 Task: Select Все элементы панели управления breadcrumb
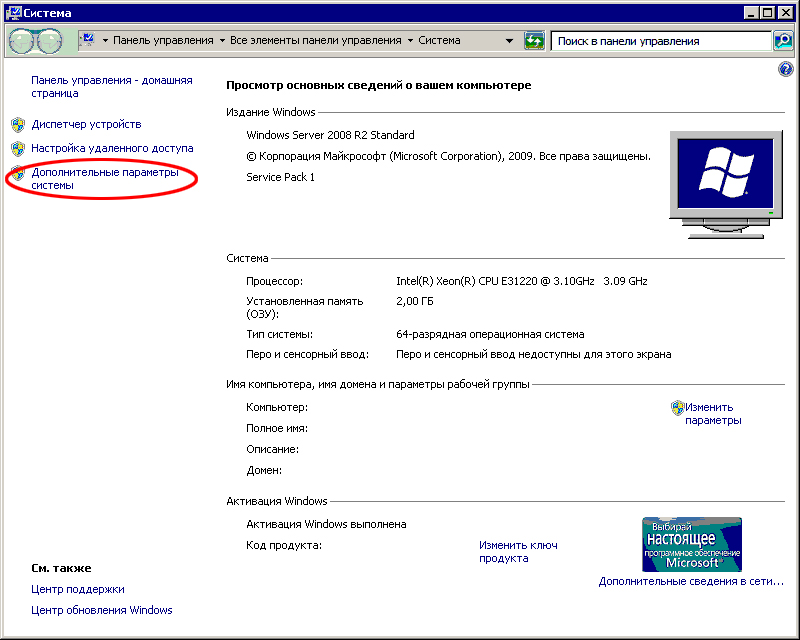pyautogui.click(x=315, y=40)
